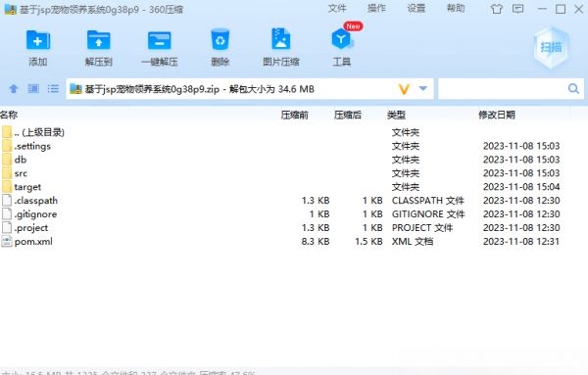The image size is (588, 375).
Task: Click the 解压到 (Extract to) icon
Action: click(x=98, y=40)
